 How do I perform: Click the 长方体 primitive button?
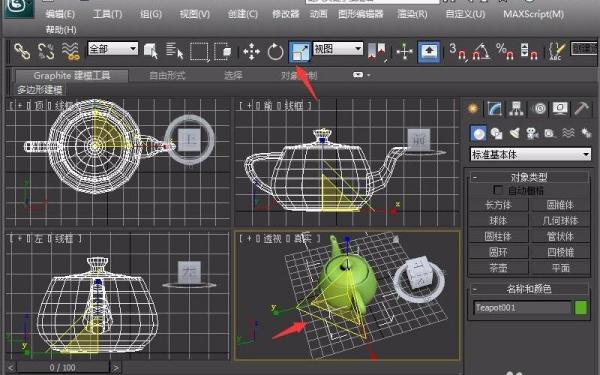498,205
